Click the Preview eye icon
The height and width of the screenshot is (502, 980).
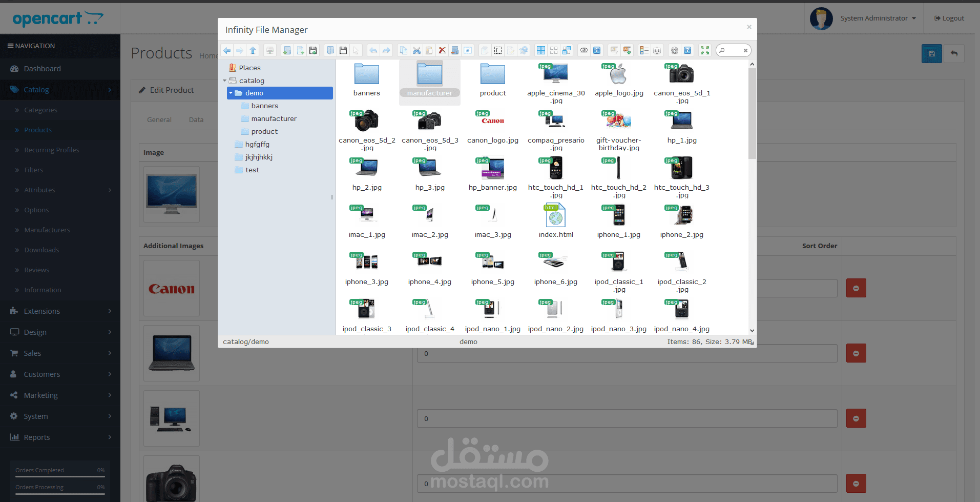(x=583, y=50)
